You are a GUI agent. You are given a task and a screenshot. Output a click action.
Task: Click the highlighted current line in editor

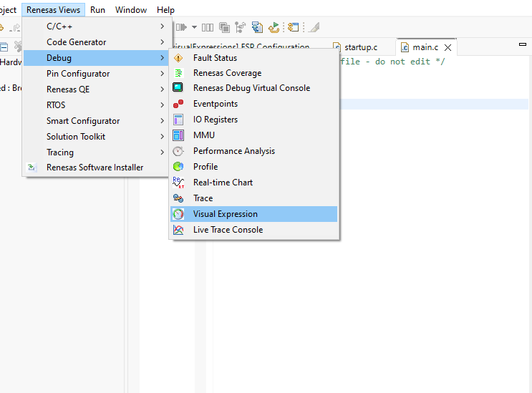[435, 104]
